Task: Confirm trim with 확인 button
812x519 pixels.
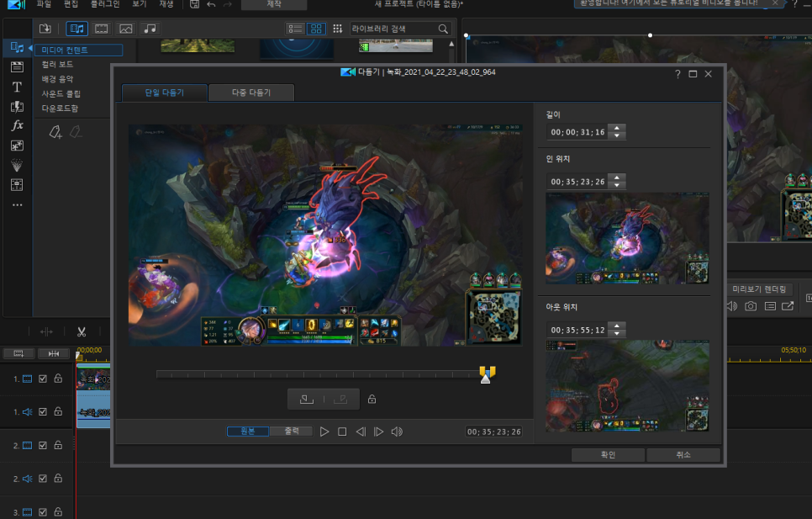Action: click(x=608, y=455)
